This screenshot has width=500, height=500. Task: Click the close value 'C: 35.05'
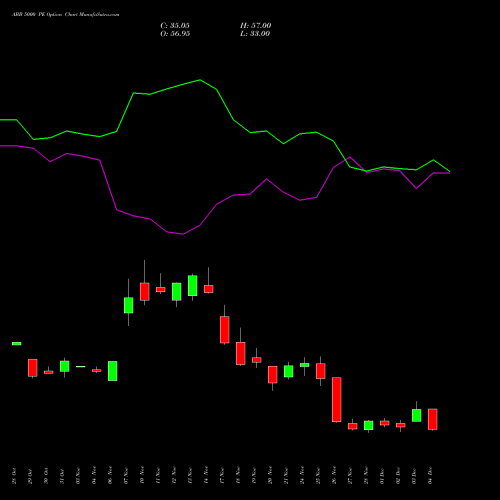tap(175, 26)
